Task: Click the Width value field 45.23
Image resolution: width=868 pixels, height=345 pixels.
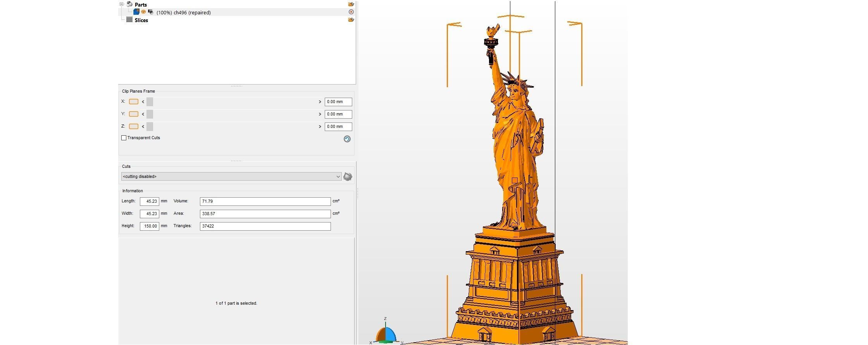Action: point(150,214)
